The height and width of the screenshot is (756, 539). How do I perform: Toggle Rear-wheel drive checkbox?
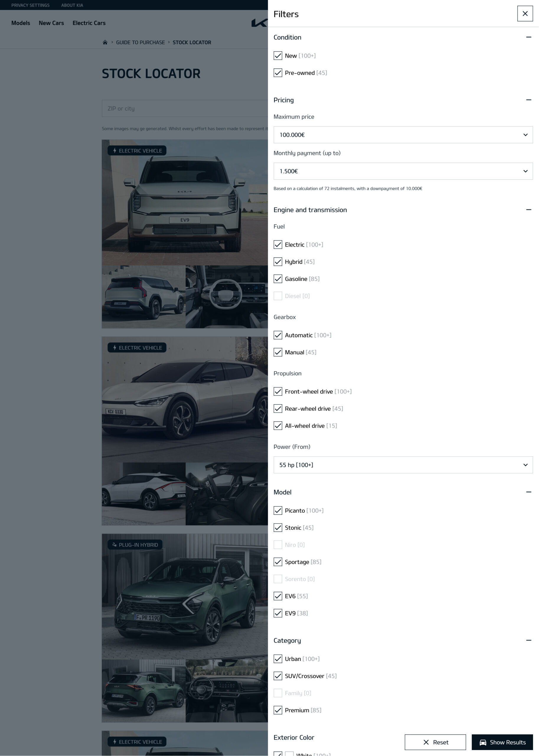278,409
